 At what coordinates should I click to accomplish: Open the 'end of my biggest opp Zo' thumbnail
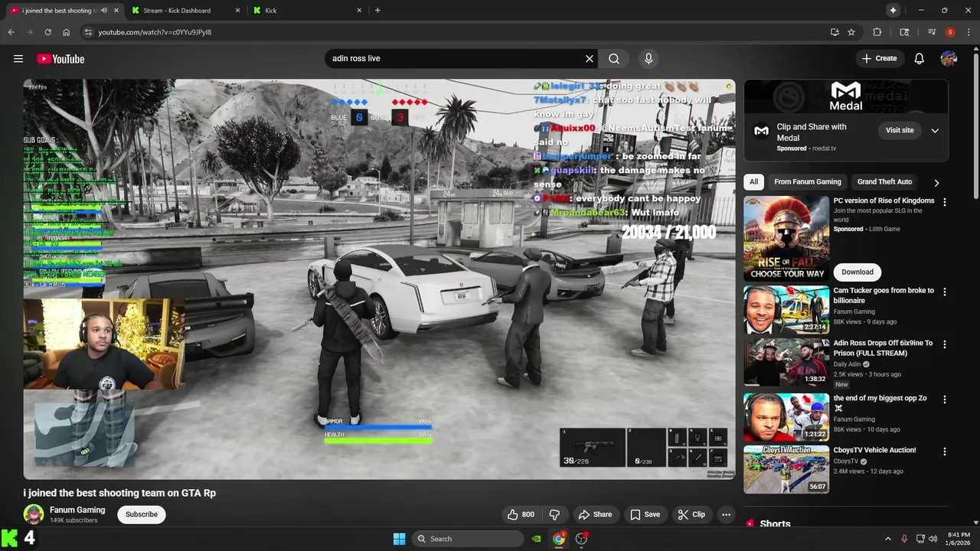(x=786, y=417)
